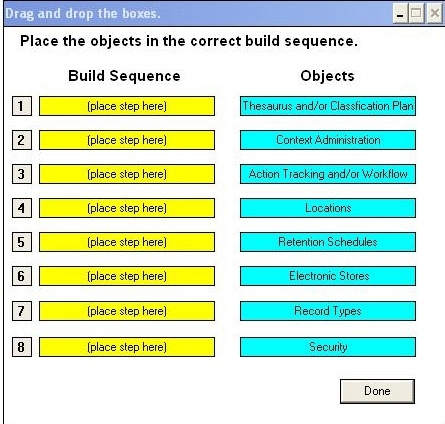Select the Locations object box

pyautogui.click(x=328, y=208)
